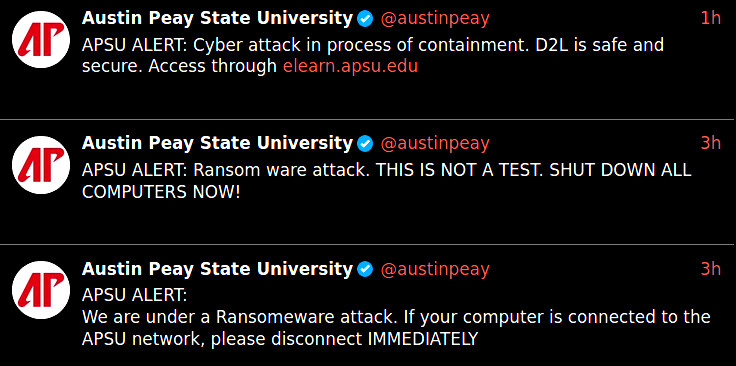Click the Austin Peay State University name above the Ransom ware tweet
This screenshot has height=366, width=736.
(x=217, y=144)
